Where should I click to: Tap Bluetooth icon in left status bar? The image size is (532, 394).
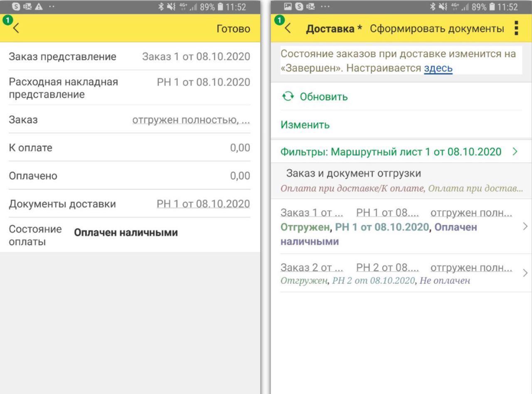point(160,7)
